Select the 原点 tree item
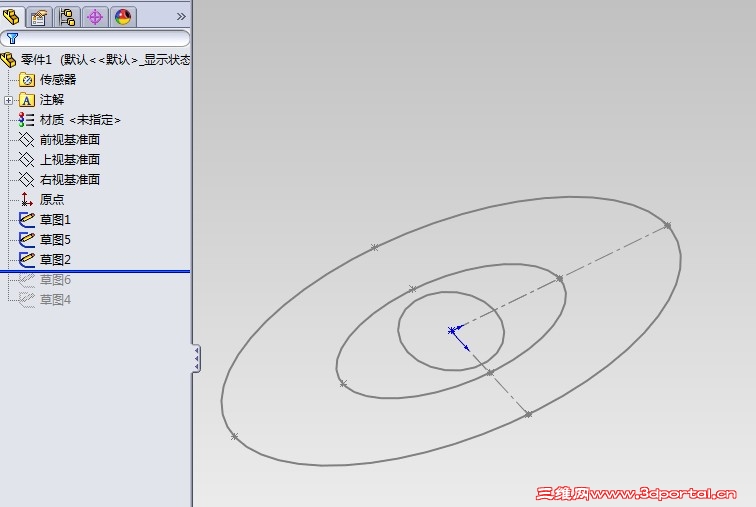 pos(52,200)
